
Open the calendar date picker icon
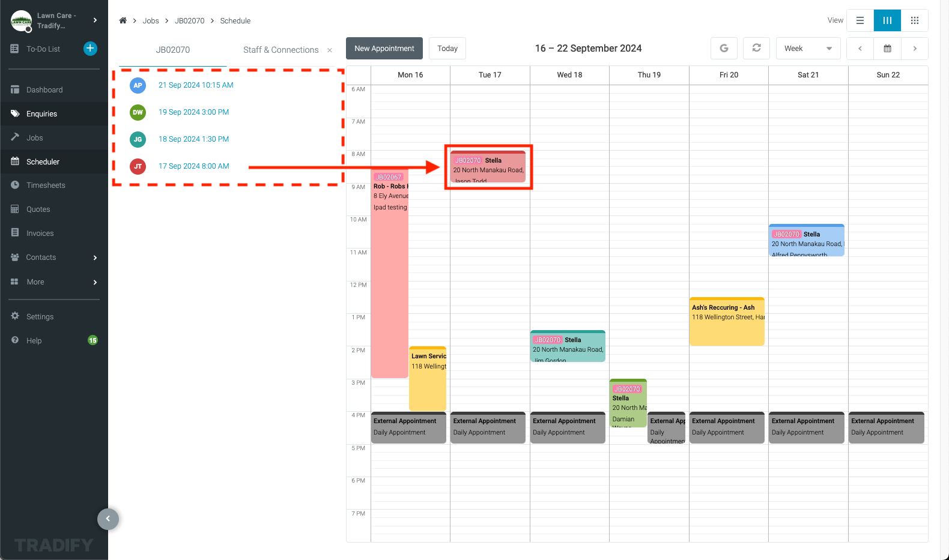[887, 49]
